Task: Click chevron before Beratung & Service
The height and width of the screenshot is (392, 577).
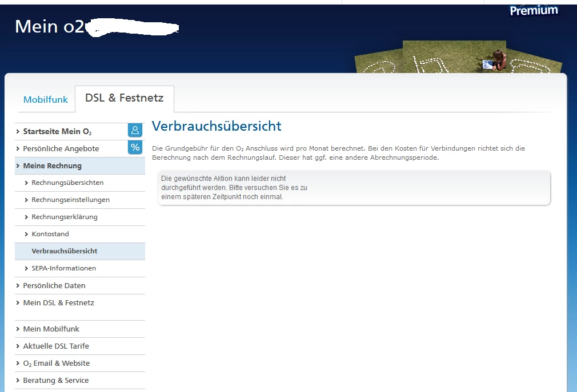Action: pyautogui.click(x=18, y=380)
